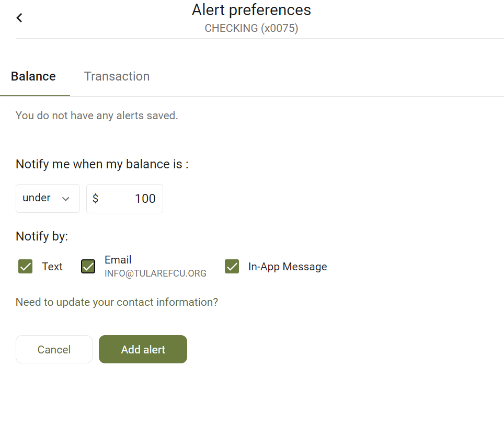Click the balance amount field showing 100
Viewport: 504px width, 424px height.
125,198
